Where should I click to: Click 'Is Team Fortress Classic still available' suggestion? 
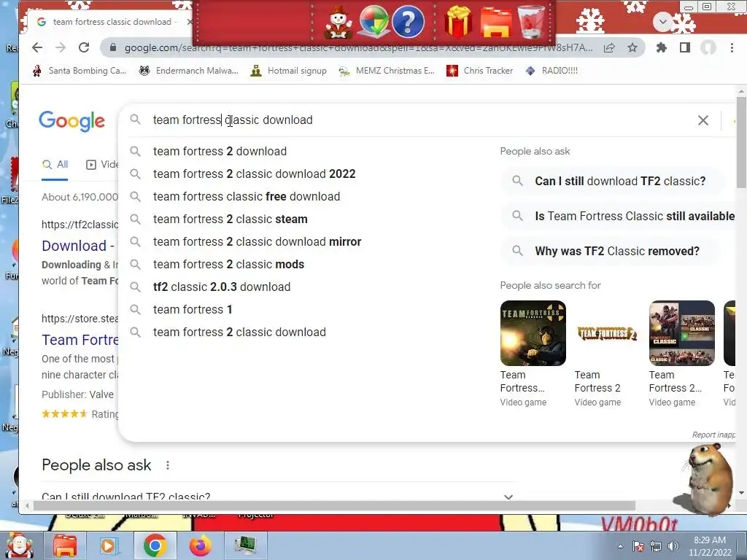coord(619,216)
